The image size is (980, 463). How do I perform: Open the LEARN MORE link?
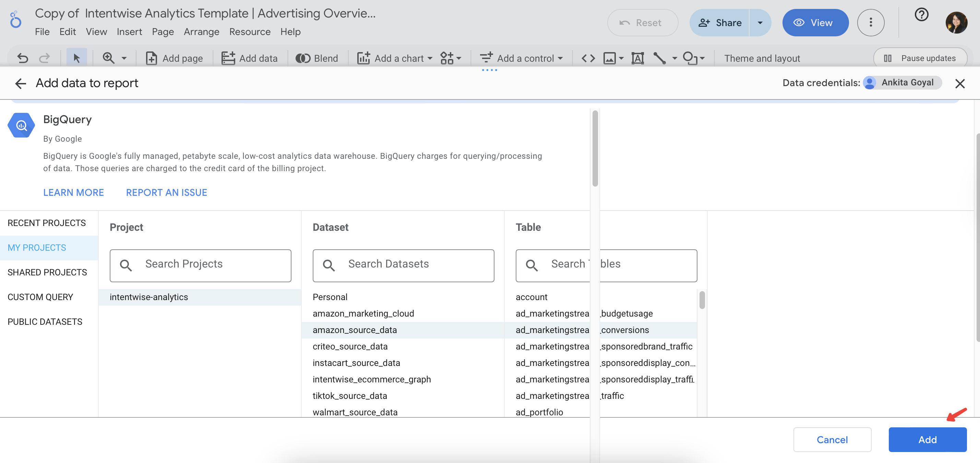click(x=73, y=192)
